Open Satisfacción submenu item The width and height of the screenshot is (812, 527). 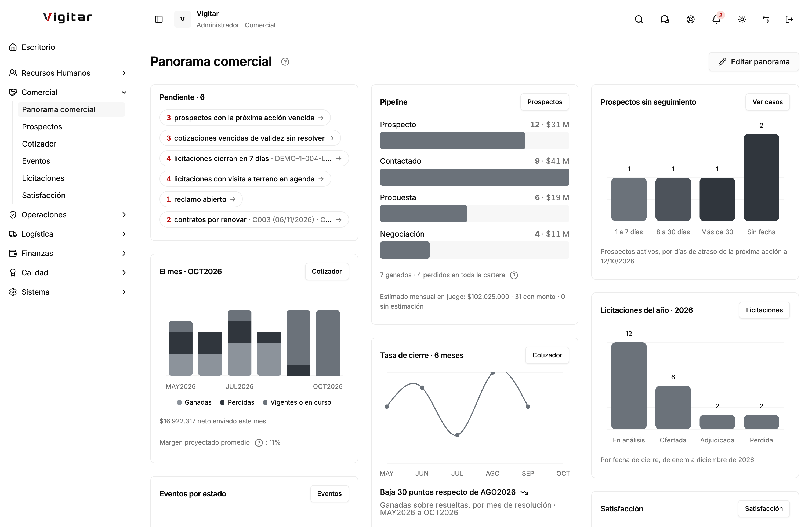point(71,195)
